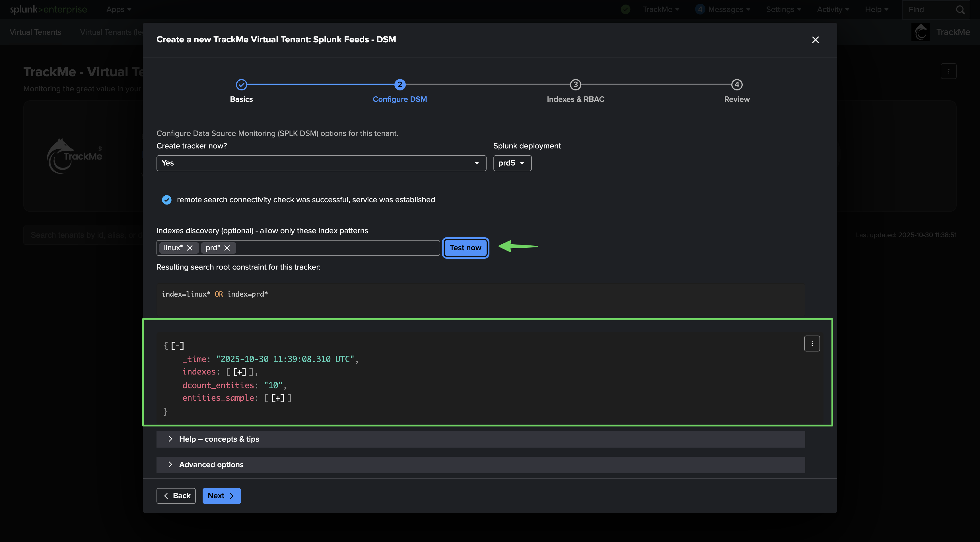Open the Splunk deployment prd5 dropdown
This screenshot has width=980, height=542.
(512, 163)
